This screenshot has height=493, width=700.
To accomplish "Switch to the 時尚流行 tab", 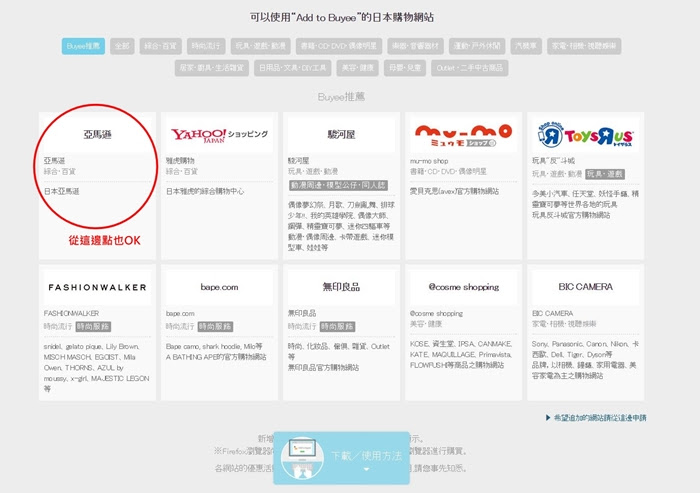I will [206, 46].
